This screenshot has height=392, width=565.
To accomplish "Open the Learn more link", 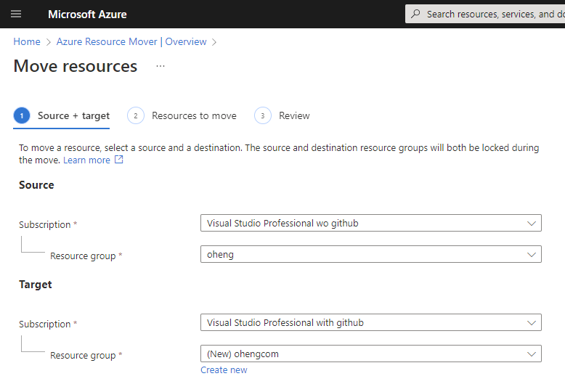I will [x=86, y=160].
